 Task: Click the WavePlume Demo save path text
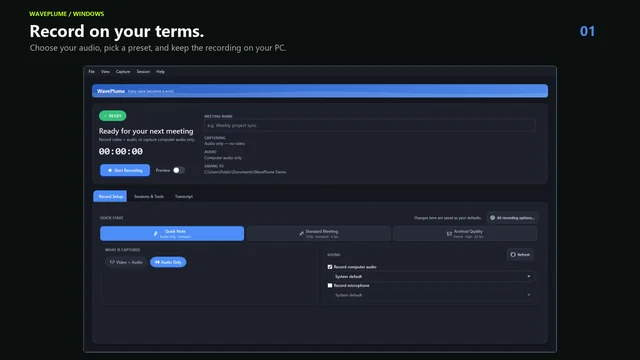(245, 172)
